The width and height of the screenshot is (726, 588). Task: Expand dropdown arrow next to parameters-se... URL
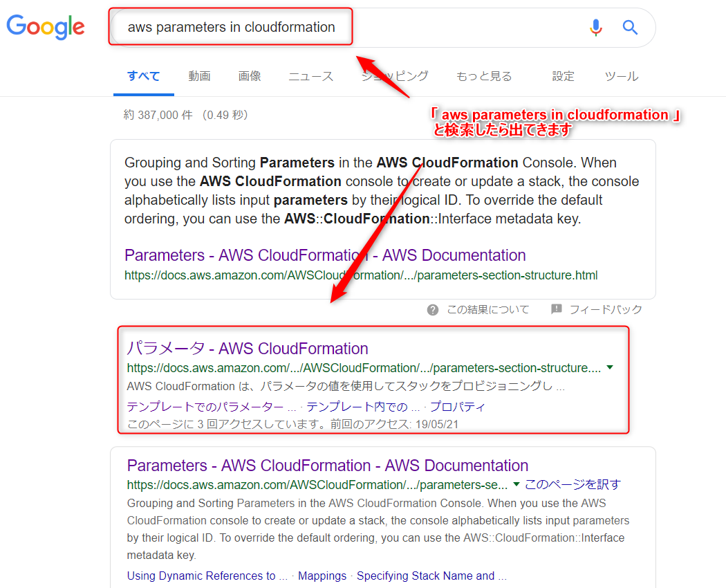(x=516, y=484)
